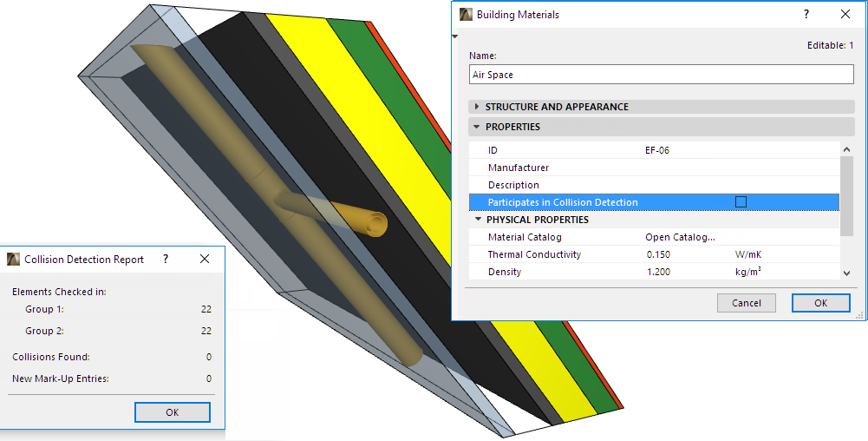The image size is (868, 441).
Task: Click the Density value 1.200
Action: [658, 272]
